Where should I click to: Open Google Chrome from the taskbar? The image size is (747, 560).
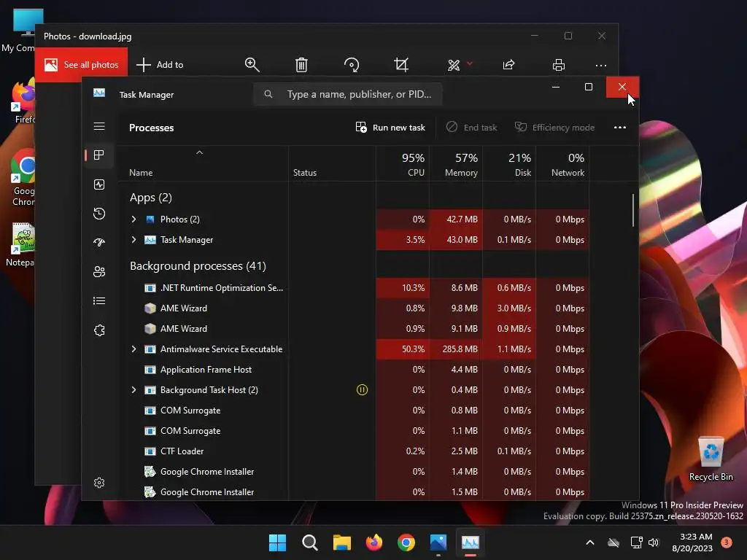pyautogui.click(x=406, y=542)
